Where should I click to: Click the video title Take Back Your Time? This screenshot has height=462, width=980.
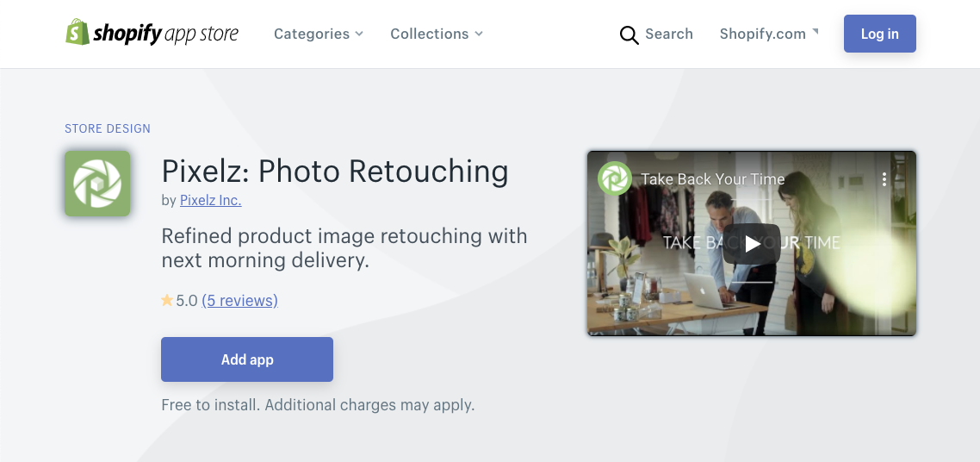(713, 179)
